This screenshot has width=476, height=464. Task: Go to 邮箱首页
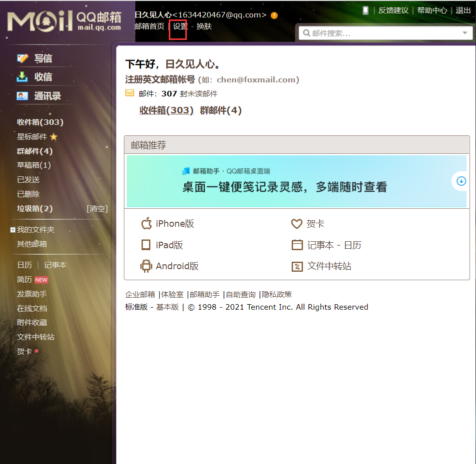click(x=149, y=26)
